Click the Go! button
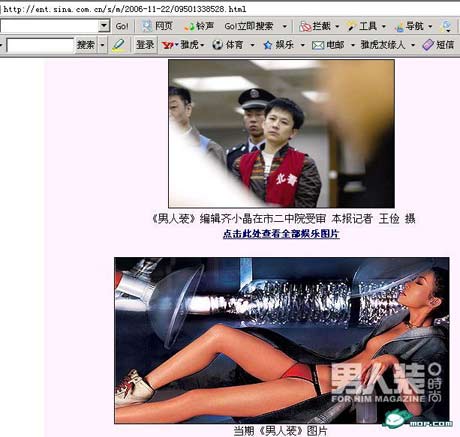This screenshot has height=437, width=460. [122, 26]
